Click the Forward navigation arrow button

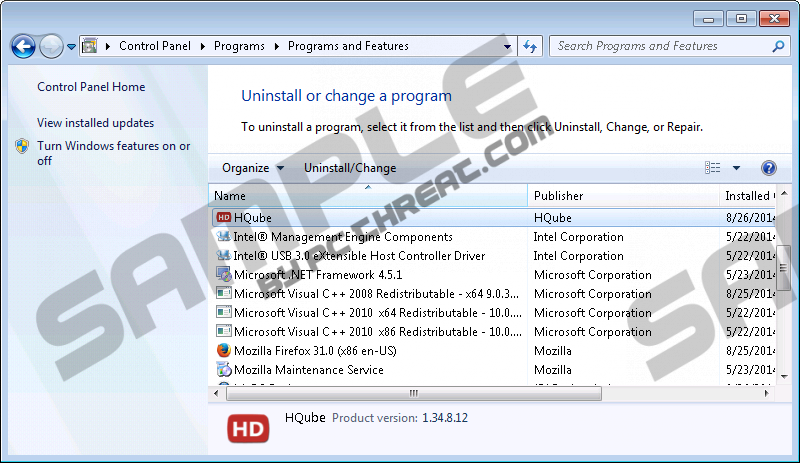coord(51,46)
